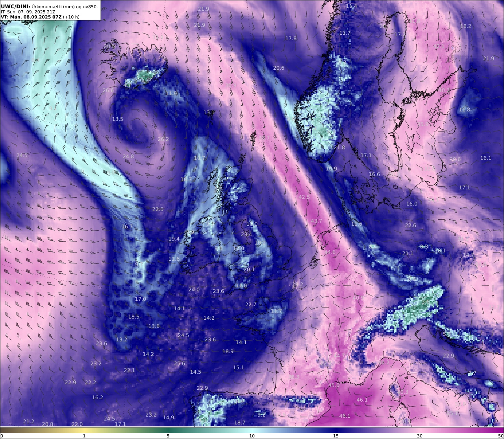Click the 42.5 value in the pink band
Screen dimensions: 504x439
pos(304,197)
